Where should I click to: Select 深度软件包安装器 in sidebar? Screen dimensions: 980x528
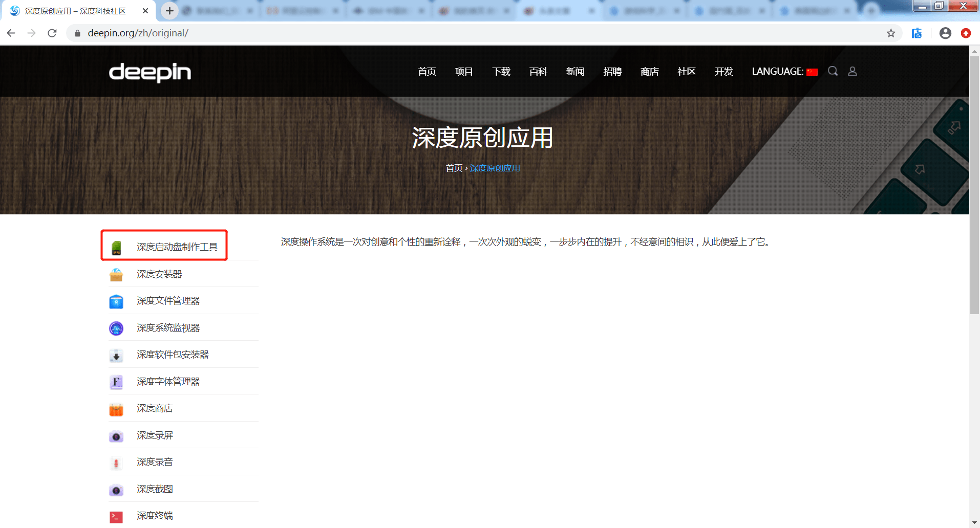[x=173, y=355]
